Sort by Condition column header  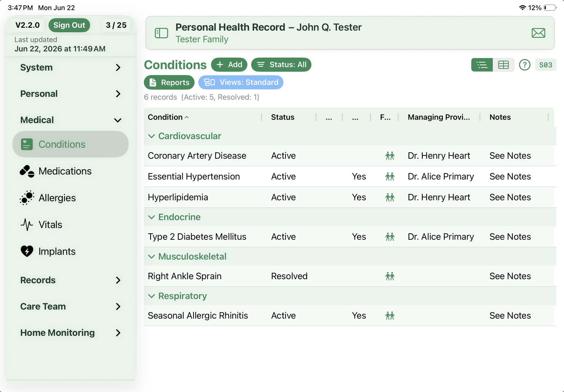click(x=168, y=117)
